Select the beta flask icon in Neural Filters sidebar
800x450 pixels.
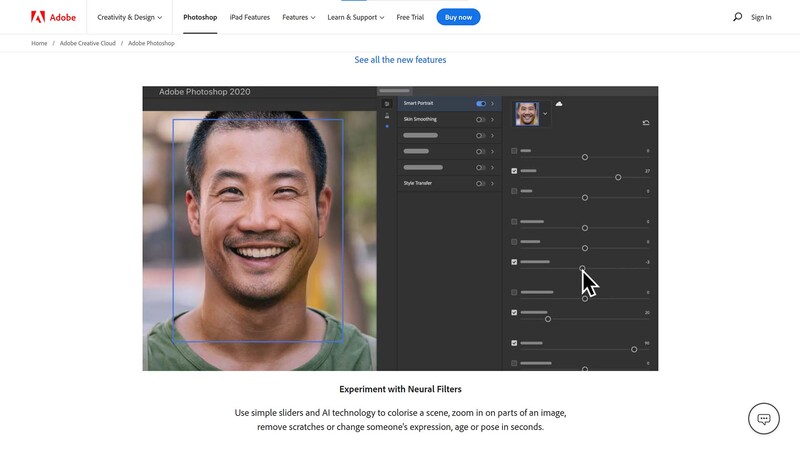click(387, 116)
